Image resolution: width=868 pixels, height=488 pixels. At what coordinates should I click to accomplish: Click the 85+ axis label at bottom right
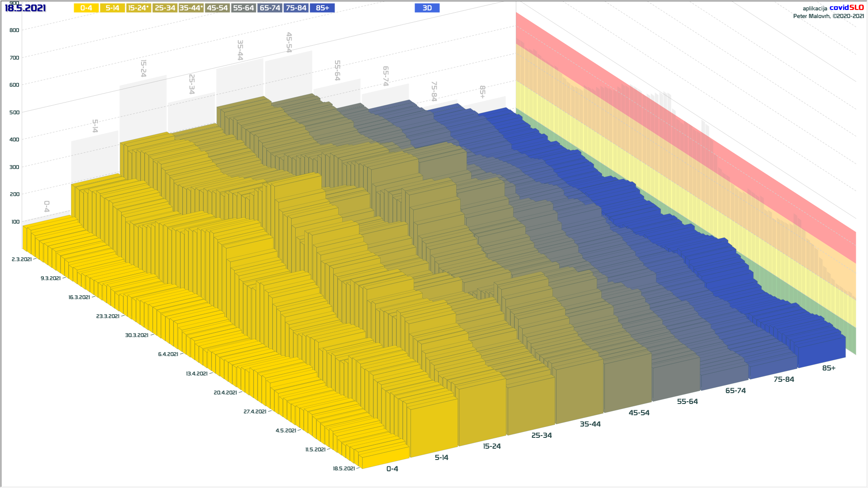coord(828,368)
